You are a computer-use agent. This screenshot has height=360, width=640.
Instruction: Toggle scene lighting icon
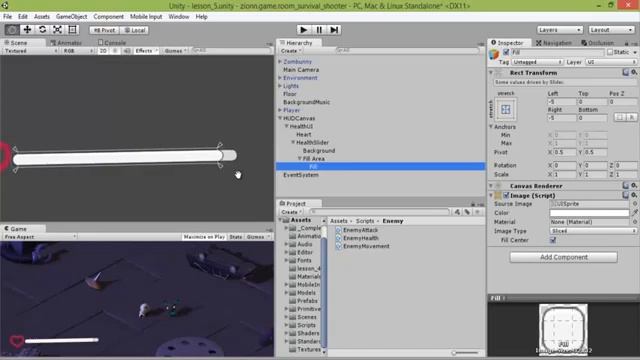coord(115,51)
